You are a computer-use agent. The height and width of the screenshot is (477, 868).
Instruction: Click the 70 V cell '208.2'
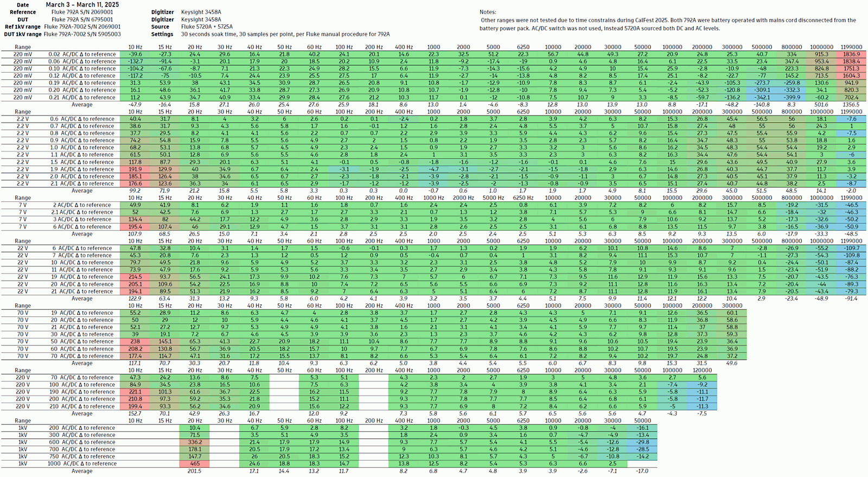[135, 348]
